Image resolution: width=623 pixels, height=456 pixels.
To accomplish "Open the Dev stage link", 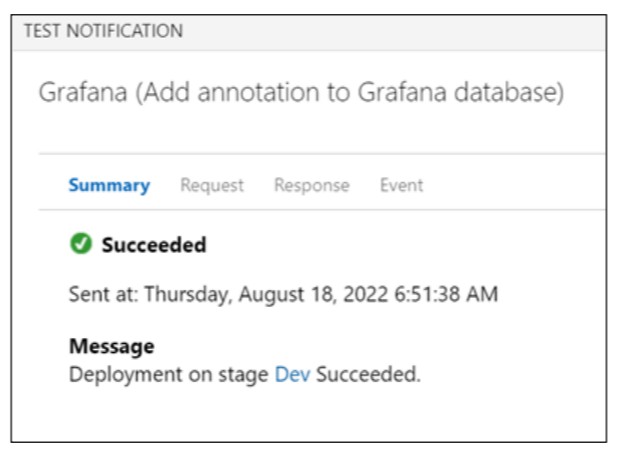I will click(x=292, y=374).
